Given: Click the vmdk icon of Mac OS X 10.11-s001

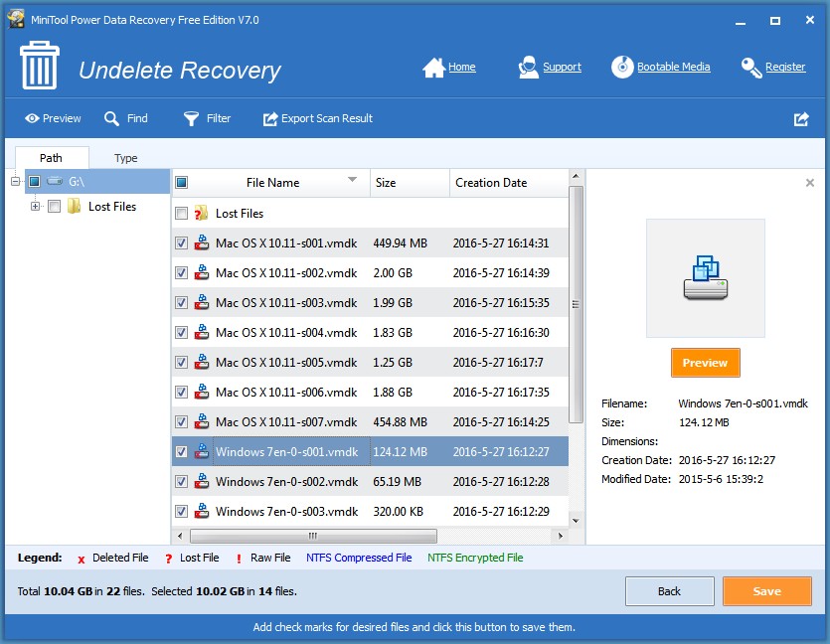Looking at the screenshot, I should pyautogui.click(x=201, y=242).
